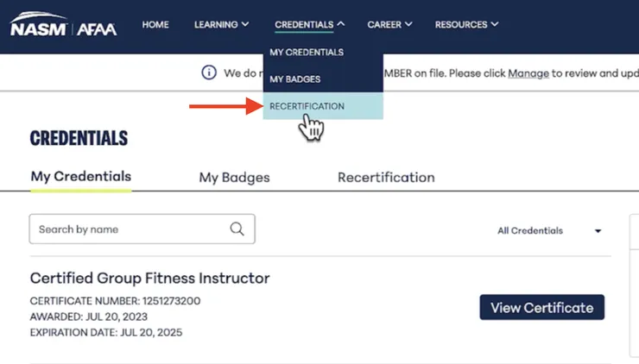
Task: Choose My Badges in dropdown menu
Action: tap(295, 79)
